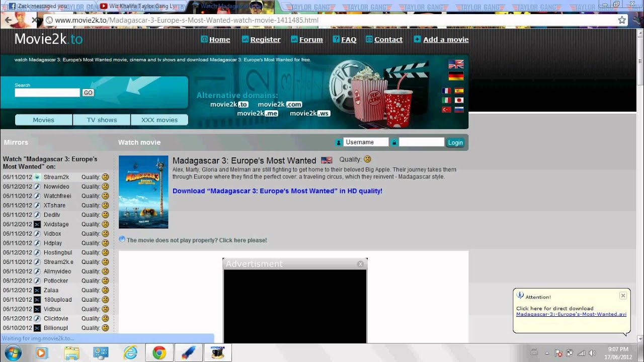Close the Advertisment overlay
The image size is (644, 362).
[x=360, y=264]
